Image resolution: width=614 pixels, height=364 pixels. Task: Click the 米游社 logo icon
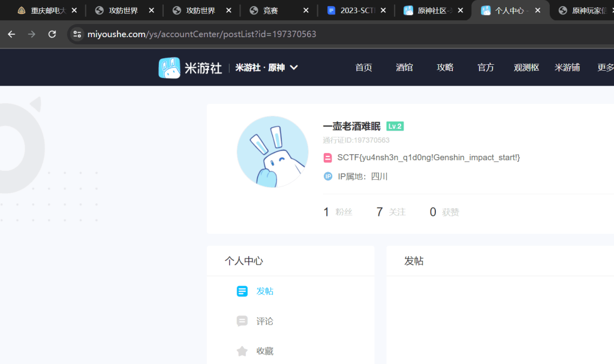coord(169,68)
